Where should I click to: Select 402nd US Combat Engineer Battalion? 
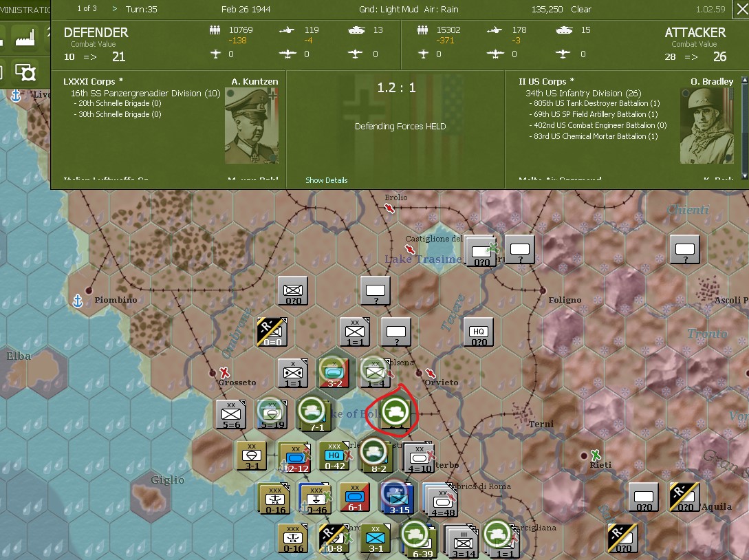point(598,125)
